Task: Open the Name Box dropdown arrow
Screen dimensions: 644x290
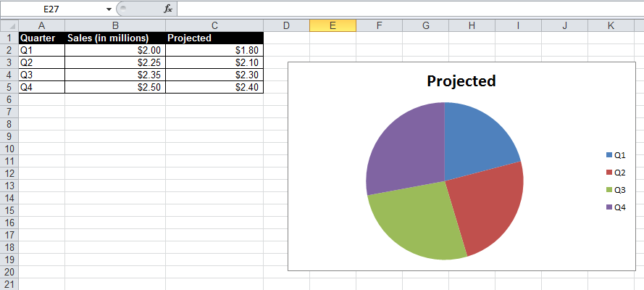Action: pos(109,9)
